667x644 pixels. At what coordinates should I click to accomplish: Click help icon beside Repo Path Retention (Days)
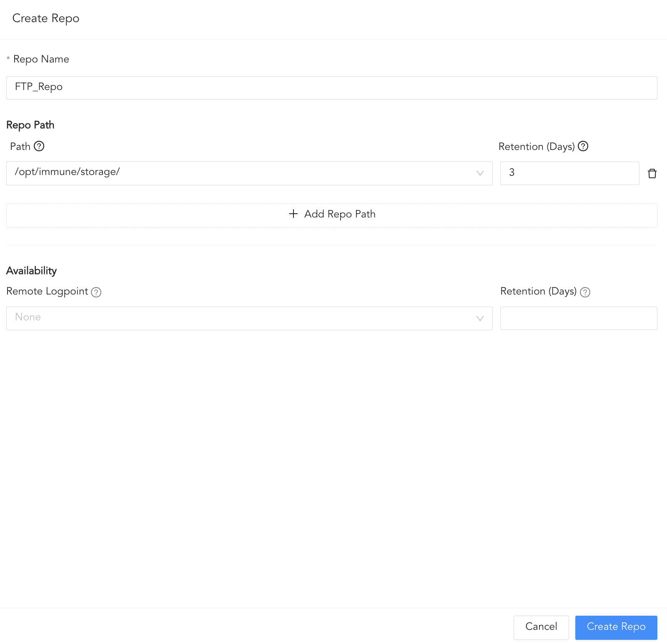click(583, 146)
